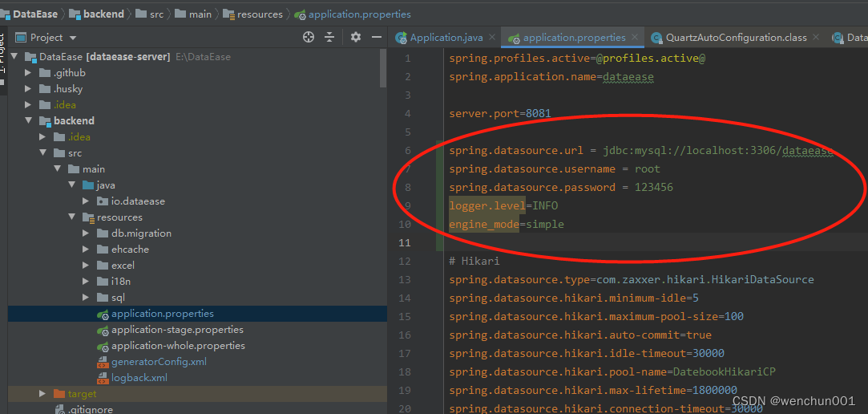Image resolution: width=868 pixels, height=414 pixels.
Task: Expand the target folder
Action: pos(42,394)
